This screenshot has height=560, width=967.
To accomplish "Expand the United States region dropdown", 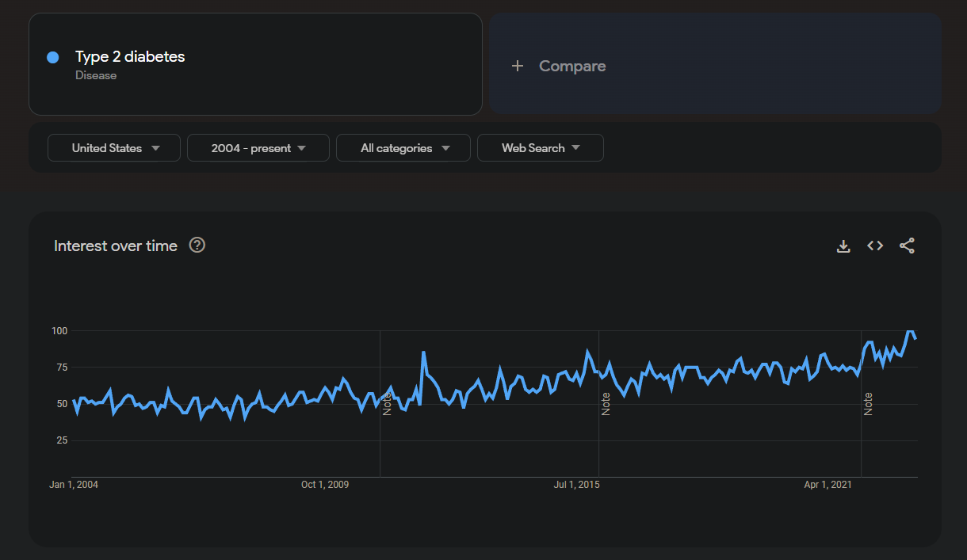I will coord(114,148).
